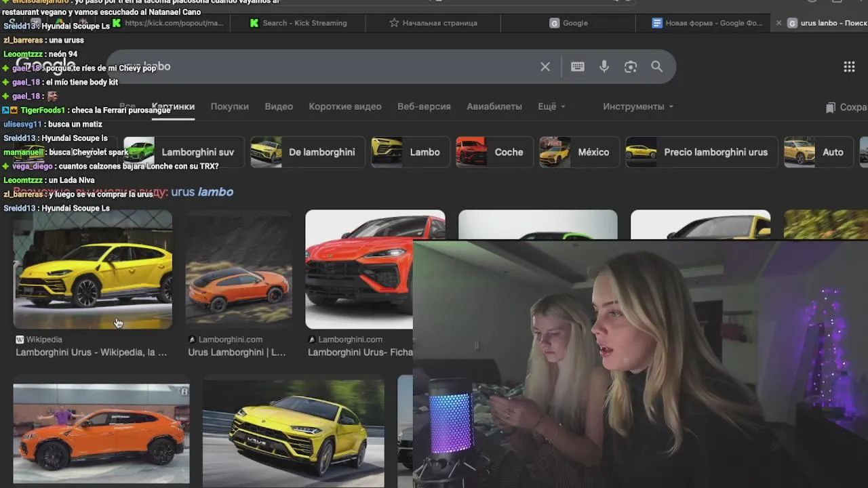Viewport: 868px width, 488px height.
Task: Open the Веб-версия results tab
Action: 424,106
